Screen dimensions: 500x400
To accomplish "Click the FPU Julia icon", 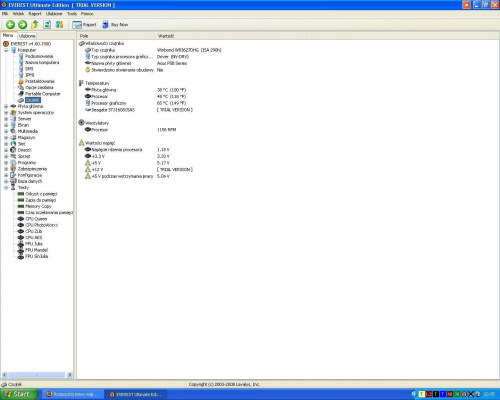I will coord(21,244).
